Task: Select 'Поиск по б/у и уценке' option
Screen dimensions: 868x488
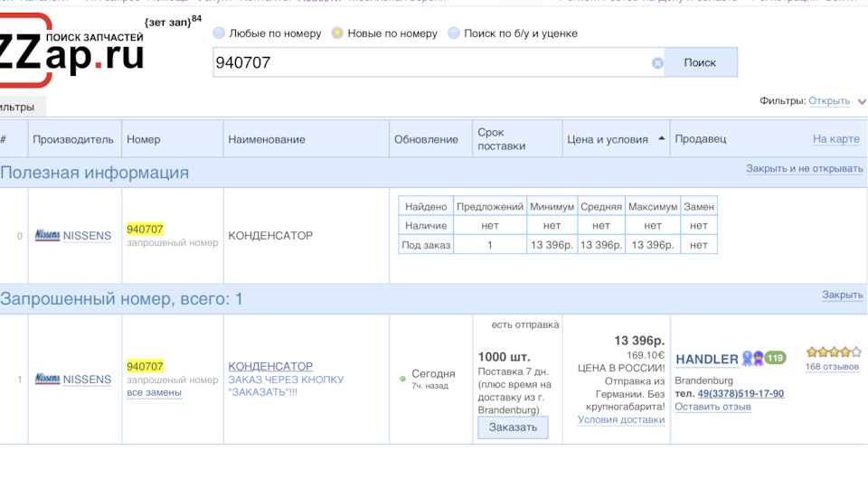Action: [454, 33]
